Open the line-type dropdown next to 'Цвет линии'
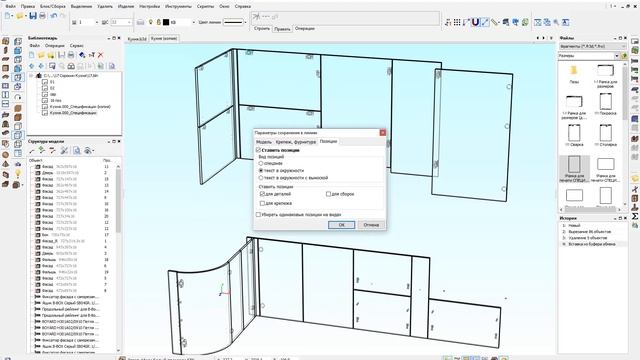Viewport: 640px width, 360px height. coord(245,22)
